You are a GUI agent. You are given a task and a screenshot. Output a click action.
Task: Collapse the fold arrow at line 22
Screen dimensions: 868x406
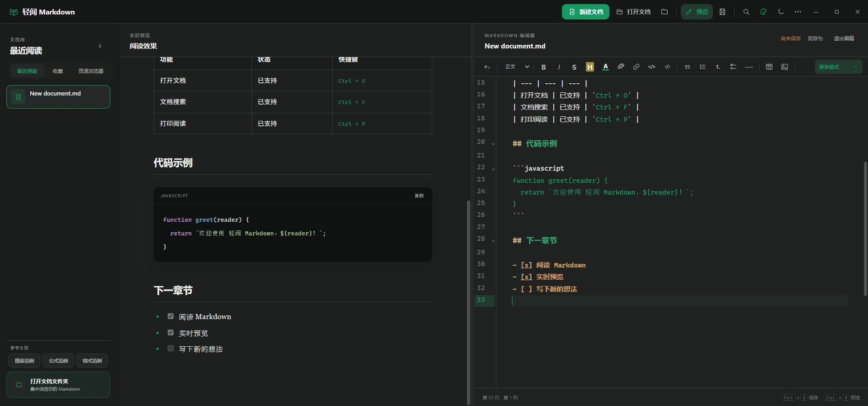(x=493, y=169)
